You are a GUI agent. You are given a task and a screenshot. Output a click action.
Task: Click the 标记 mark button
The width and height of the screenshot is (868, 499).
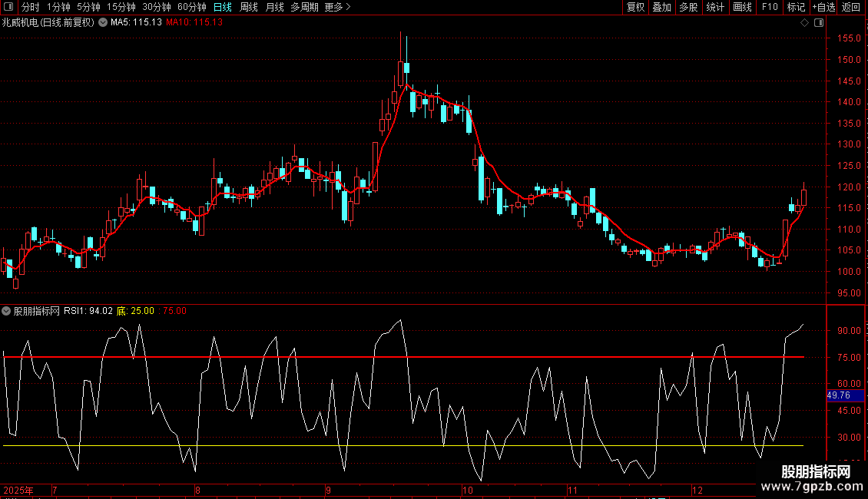(796, 7)
